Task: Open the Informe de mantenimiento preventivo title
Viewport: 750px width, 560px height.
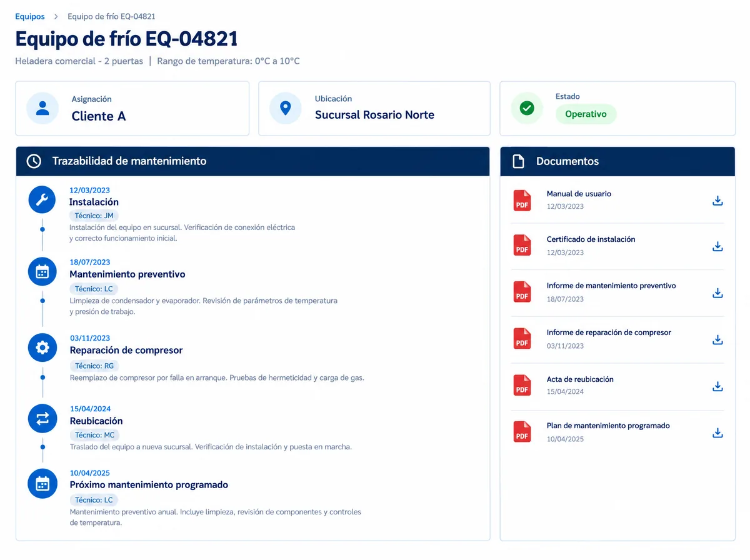Action: (611, 286)
